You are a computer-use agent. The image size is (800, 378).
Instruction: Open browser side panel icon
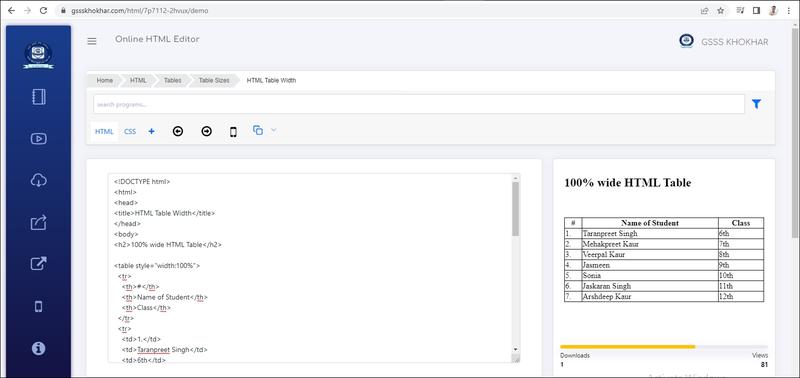pyautogui.click(x=756, y=10)
